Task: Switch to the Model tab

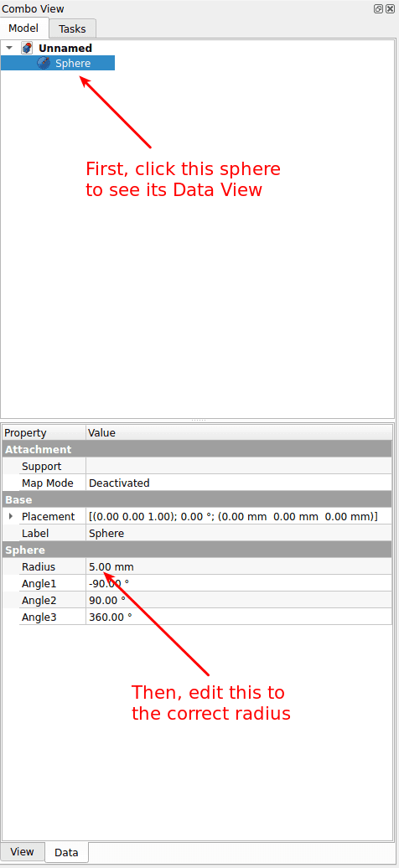Action: point(23,28)
